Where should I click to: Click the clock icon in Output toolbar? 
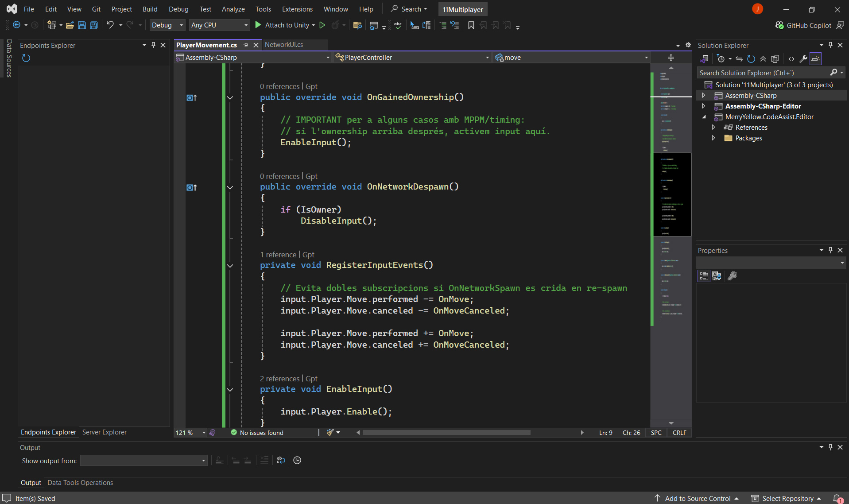pos(297,461)
